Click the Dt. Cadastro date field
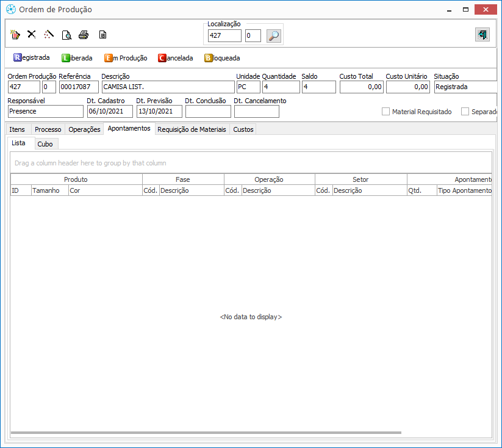Image resolution: width=502 pixels, height=448 pixels. pyautogui.click(x=110, y=112)
